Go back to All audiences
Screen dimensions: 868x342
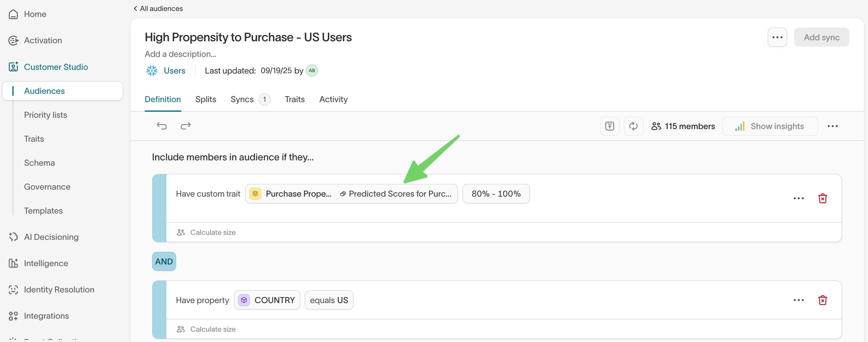click(x=158, y=8)
